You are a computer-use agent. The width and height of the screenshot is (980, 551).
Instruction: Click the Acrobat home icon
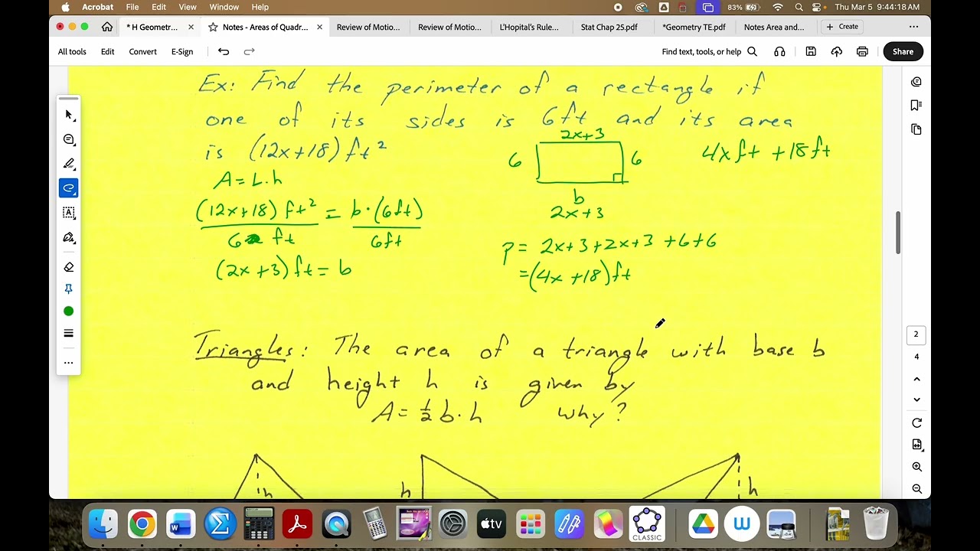(107, 27)
